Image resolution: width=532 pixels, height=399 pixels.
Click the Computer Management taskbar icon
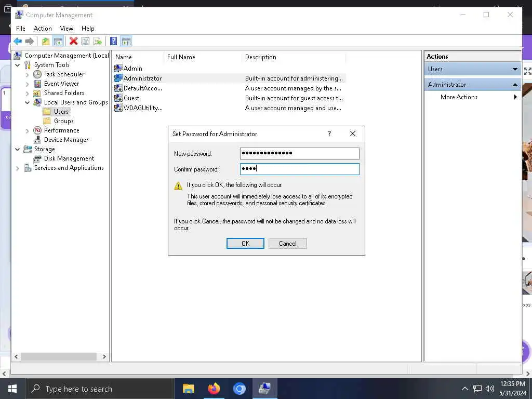(x=264, y=389)
